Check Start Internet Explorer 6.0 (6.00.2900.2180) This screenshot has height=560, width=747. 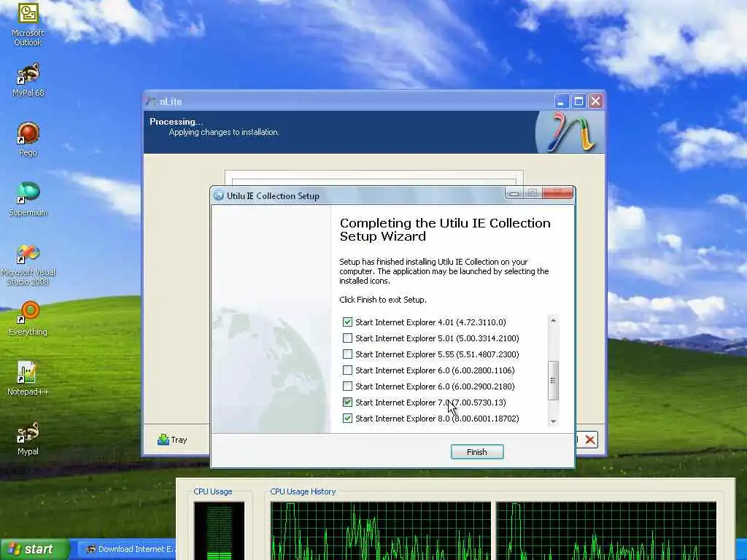point(347,386)
